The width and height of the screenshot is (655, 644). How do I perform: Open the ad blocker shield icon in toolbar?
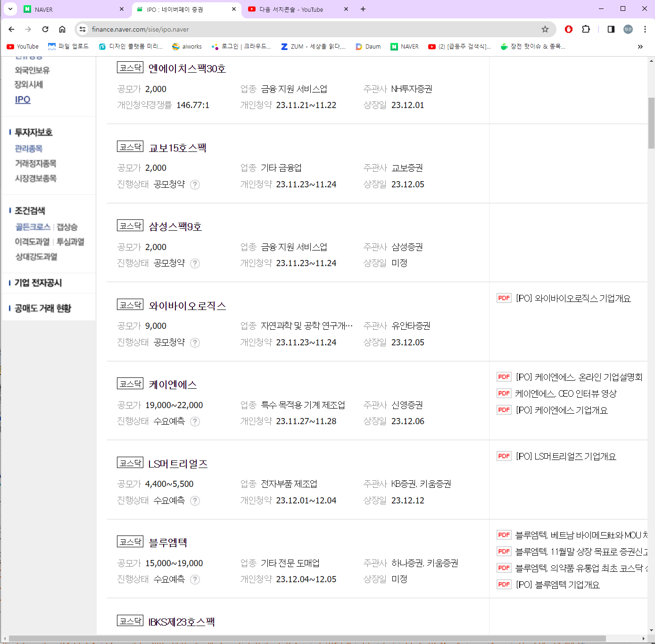click(568, 29)
